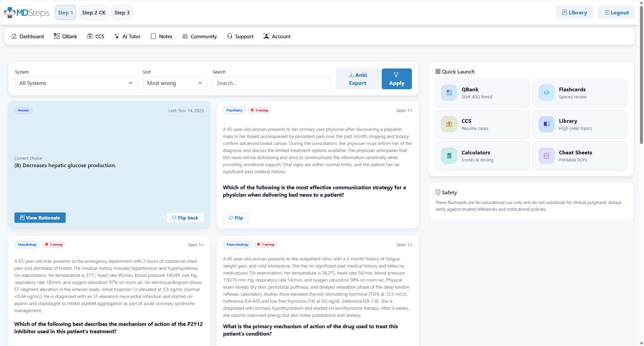
Task: Open Flashcards spaced review tile icon
Action: point(546,93)
